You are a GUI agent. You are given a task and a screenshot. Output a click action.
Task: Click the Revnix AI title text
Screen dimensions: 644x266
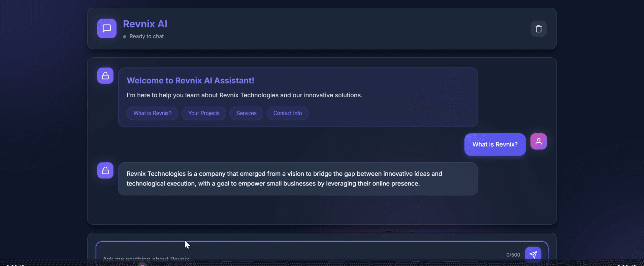[x=145, y=24]
